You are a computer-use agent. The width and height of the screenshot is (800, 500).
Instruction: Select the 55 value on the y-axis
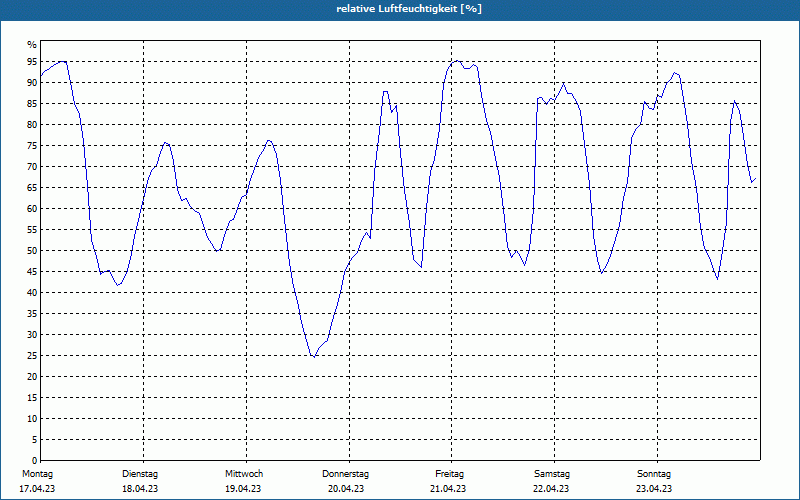[32, 230]
